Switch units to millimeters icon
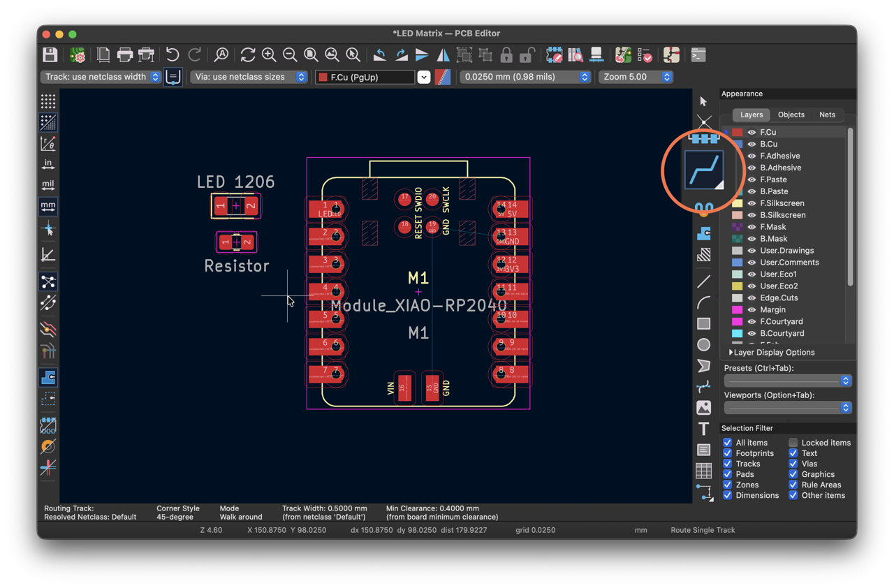 [x=48, y=206]
